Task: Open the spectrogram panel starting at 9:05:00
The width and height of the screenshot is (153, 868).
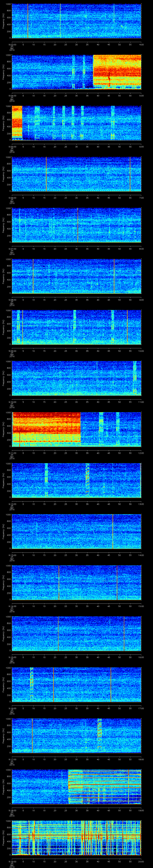Action: pos(76,123)
